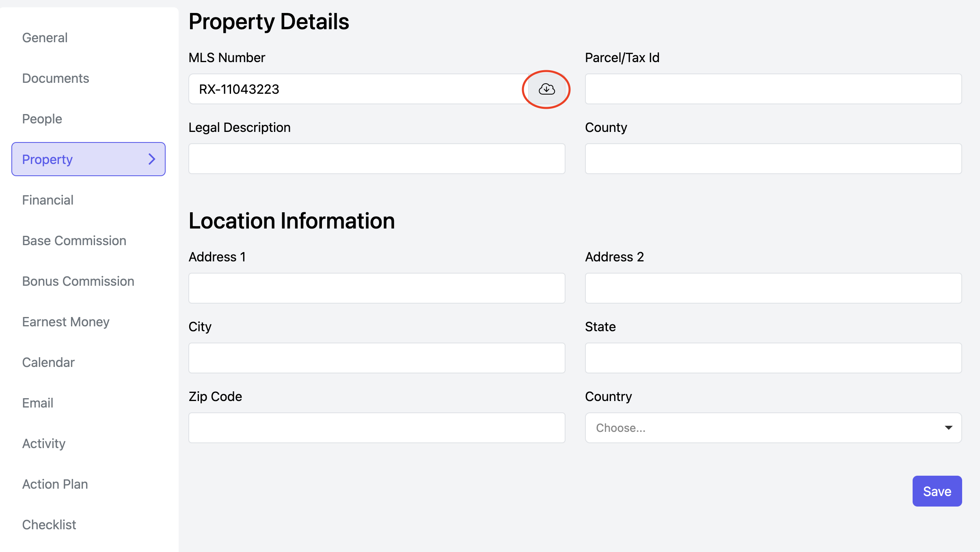This screenshot has height=552, width=980.
Task: Click the City input box
Action: pyautogui.click(x=377, y=358)
